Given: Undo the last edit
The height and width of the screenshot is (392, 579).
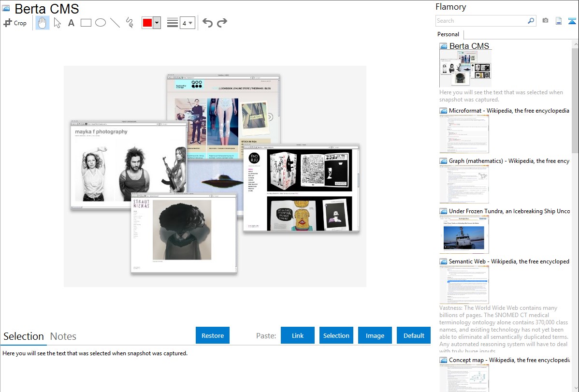Looking at the screenshot, I should tap(207, 23).
